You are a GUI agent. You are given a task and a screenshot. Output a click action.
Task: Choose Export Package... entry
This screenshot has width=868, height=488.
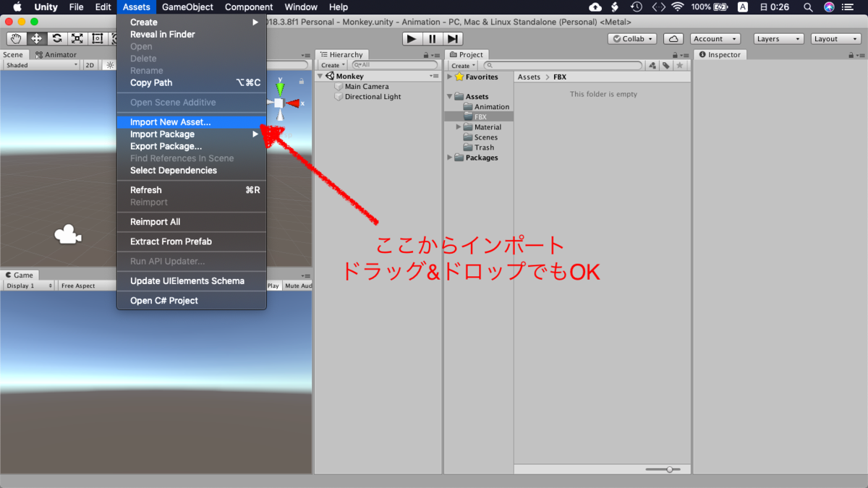(192, 147)
